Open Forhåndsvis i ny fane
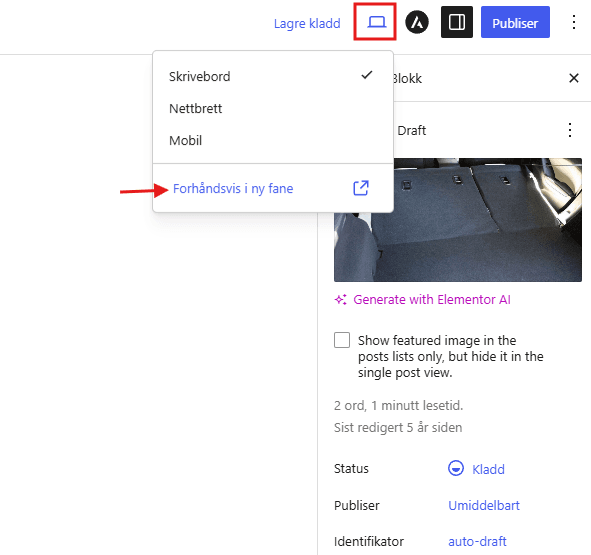The width and height of the screenshot is (591, 555). tap(273, 188)
